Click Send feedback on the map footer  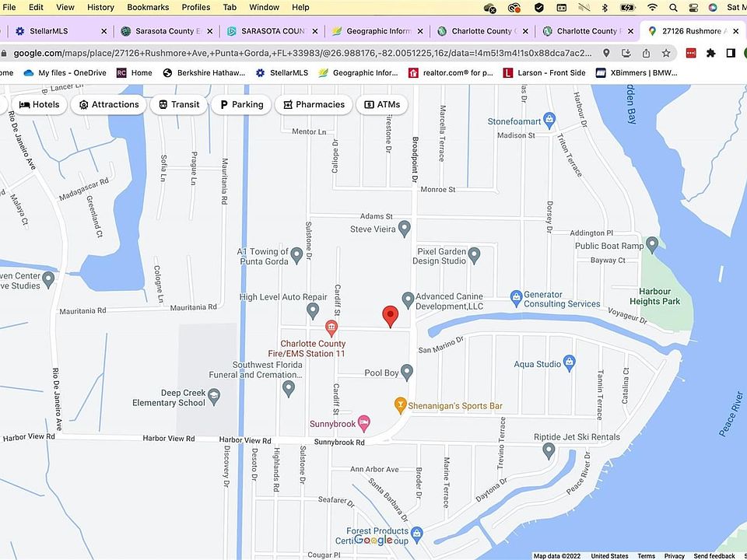714,555
